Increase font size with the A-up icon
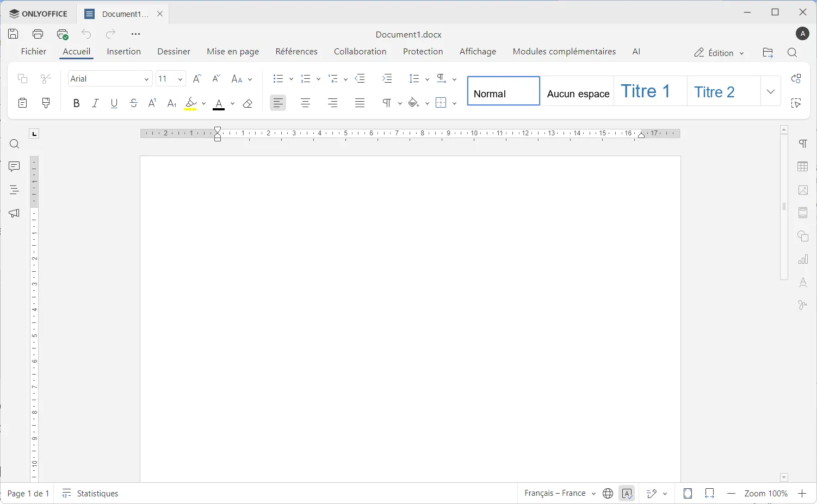The image size is (817, 504). click(197, 79)
